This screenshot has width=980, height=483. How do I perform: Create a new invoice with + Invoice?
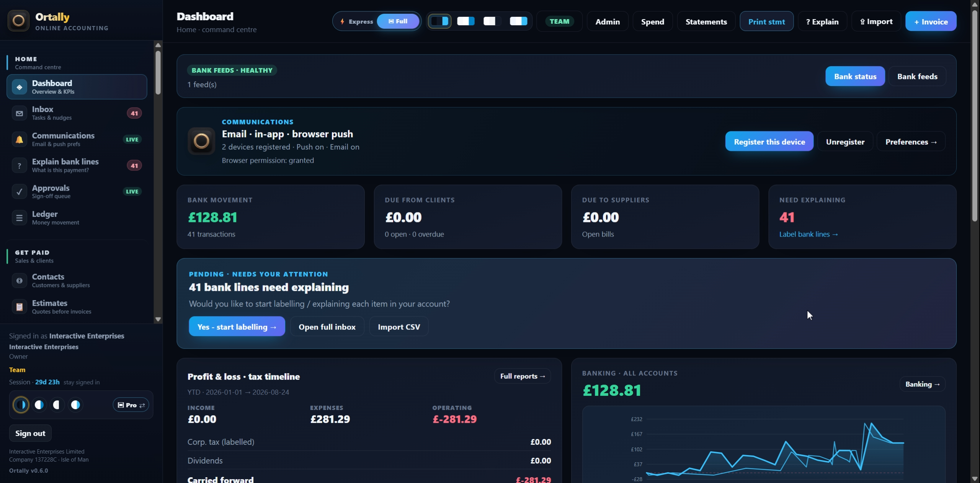pos(931,21)
